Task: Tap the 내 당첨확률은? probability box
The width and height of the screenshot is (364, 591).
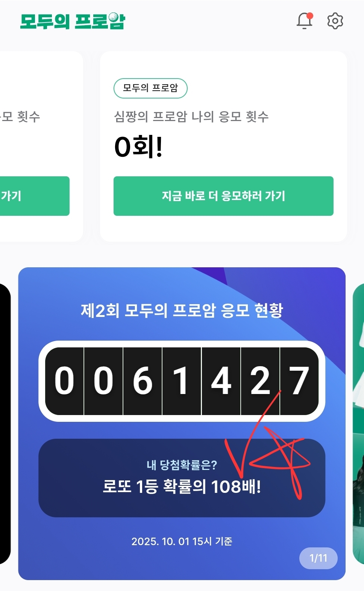Action: 182,478
